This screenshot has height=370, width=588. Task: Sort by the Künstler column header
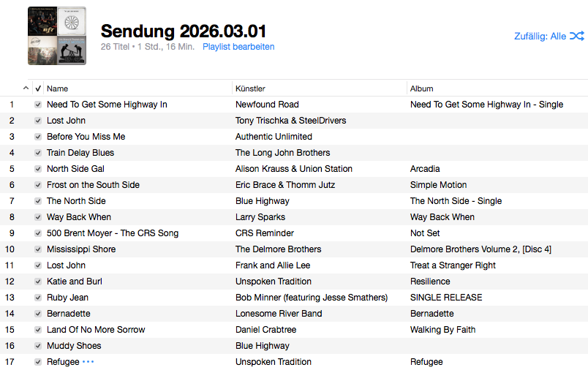pyautogui.click(x=250, y=88)
